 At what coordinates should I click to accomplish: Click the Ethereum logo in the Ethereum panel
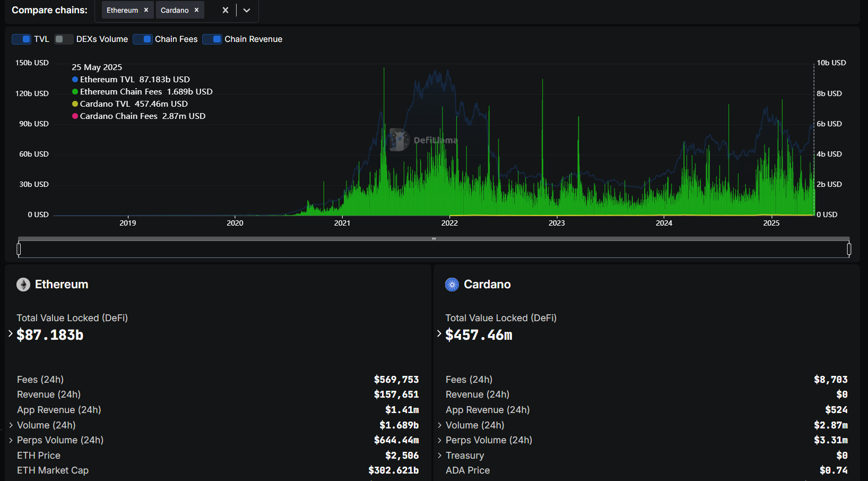click(23, 285)
